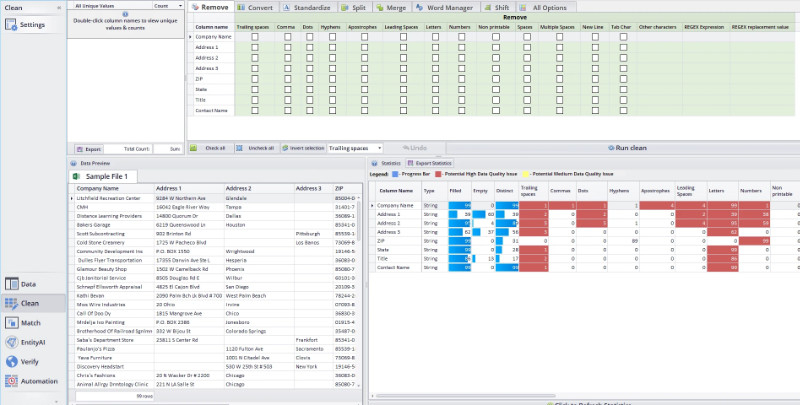The width and height of the screenshot is (800, 405).
Task: Select the Cold Stone Creamery cell
Action: 114,242
